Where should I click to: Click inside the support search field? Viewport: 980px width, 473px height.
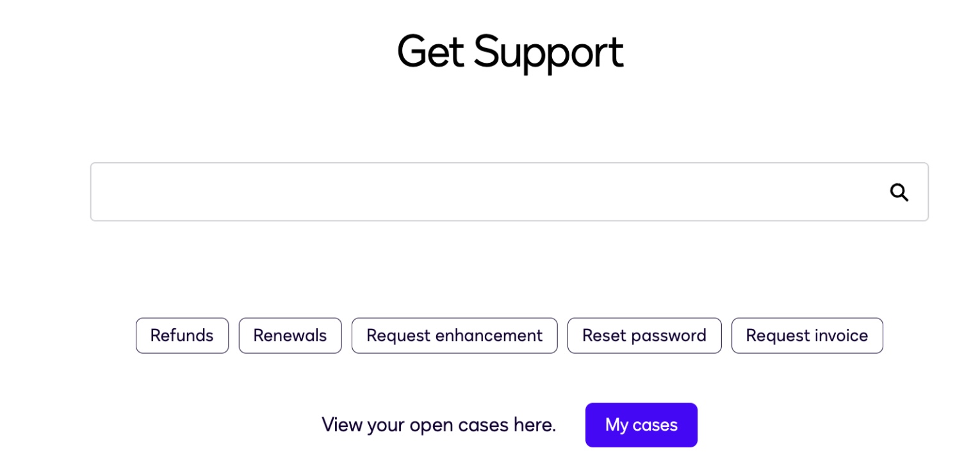[x=487, y=192]
